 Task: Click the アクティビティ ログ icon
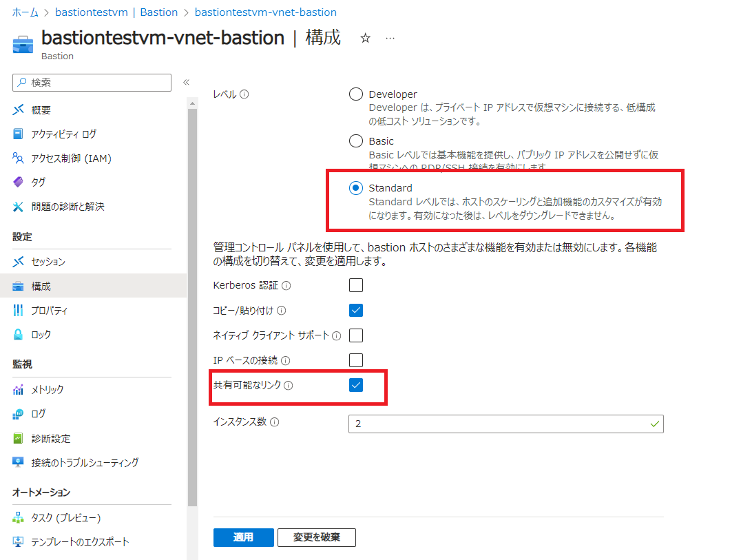tap(18, 134)
